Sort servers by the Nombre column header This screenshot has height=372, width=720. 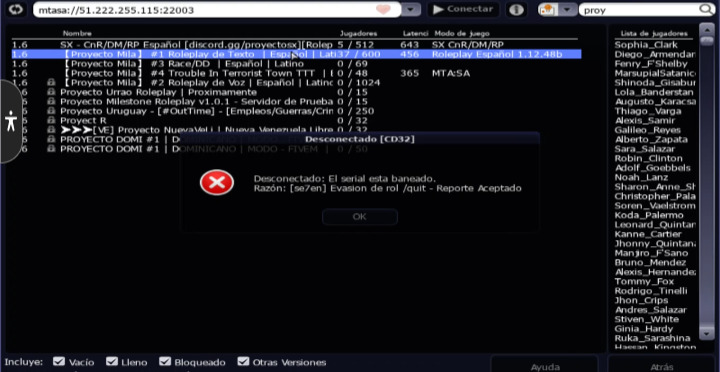coord(77,34)
